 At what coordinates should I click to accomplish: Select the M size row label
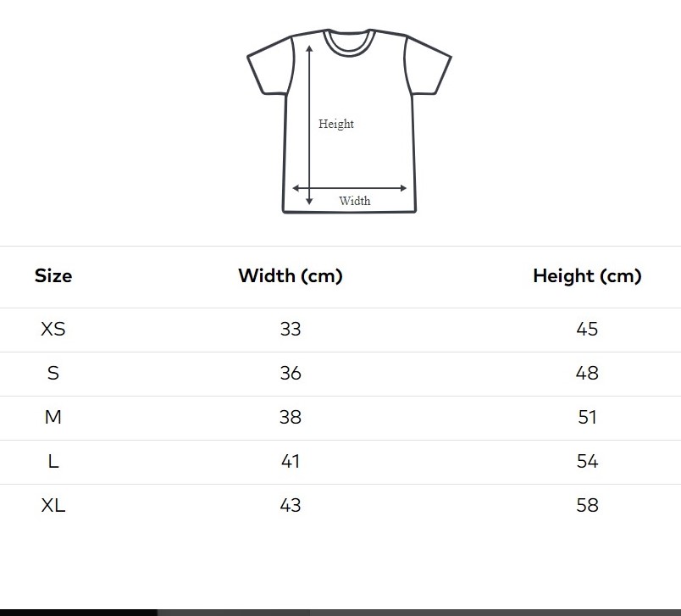pos(53,417)
